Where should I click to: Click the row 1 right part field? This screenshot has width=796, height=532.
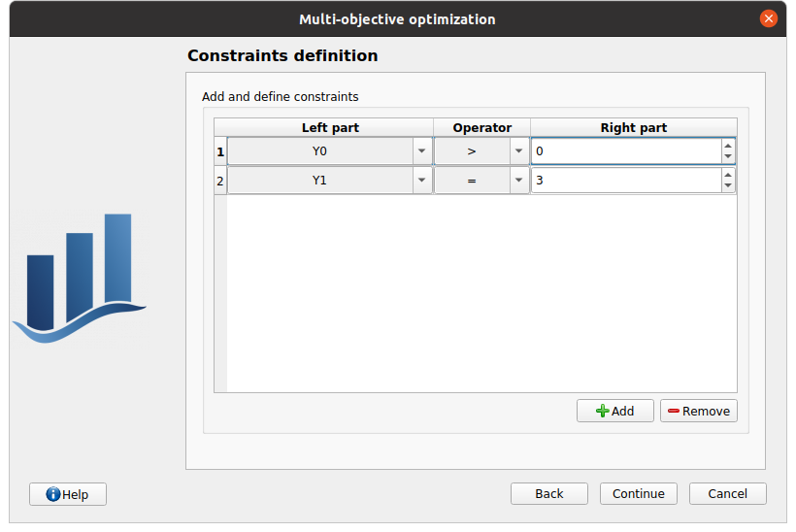point(625,151)
